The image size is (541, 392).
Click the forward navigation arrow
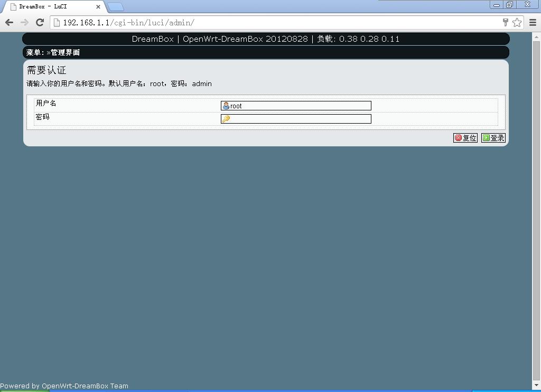[x=24, y=22]
